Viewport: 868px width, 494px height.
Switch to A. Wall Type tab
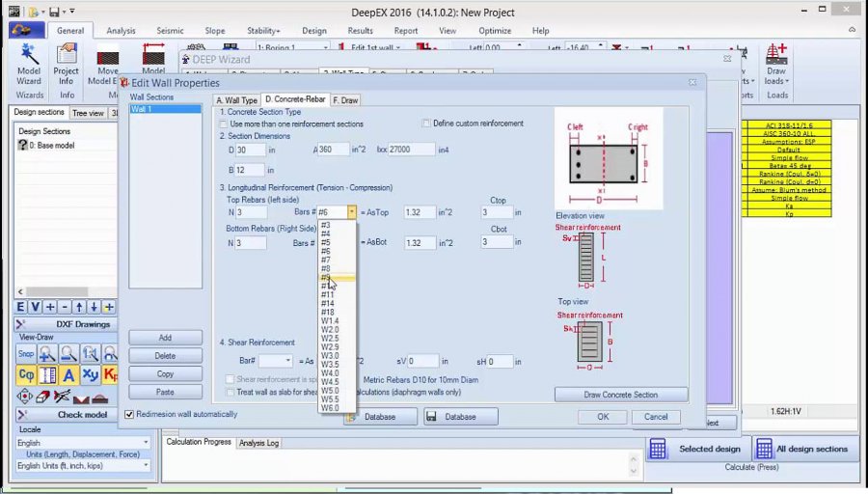[x=236, y=100]
